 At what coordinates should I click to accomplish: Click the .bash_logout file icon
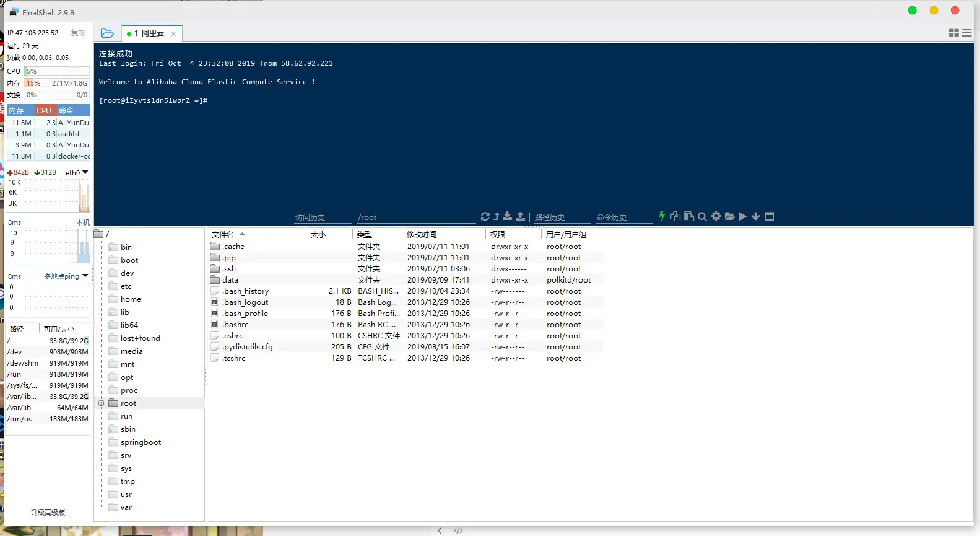[215, 302]
